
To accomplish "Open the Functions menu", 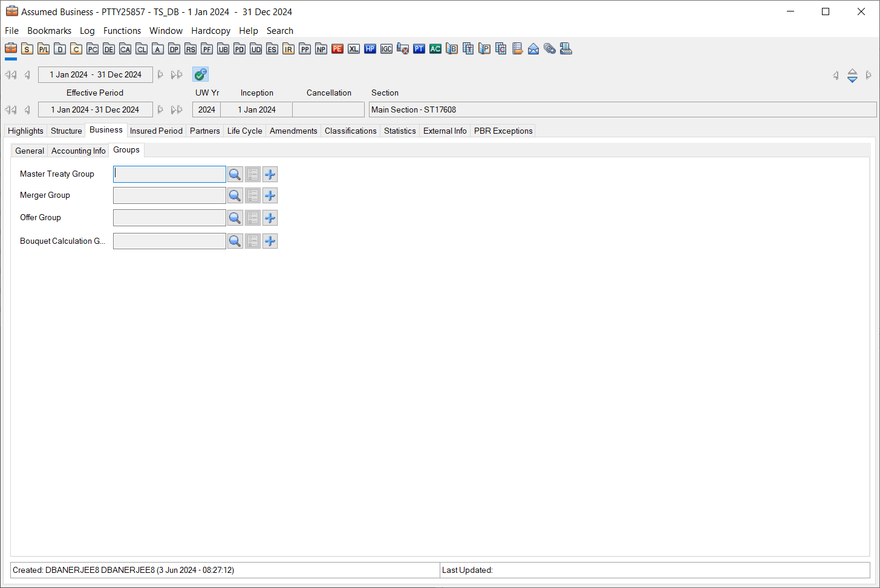I will click(122, 31).
